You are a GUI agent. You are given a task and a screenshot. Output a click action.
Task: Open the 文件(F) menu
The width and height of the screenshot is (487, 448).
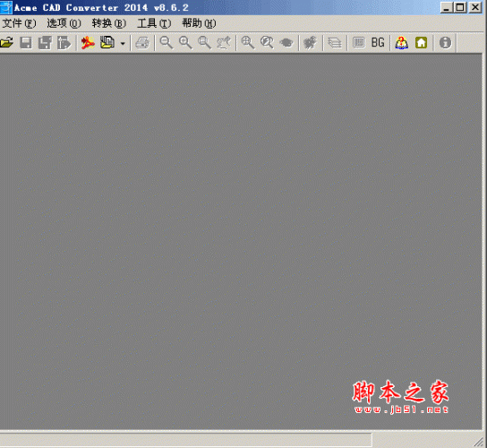pyautogui.click(x=19, y=23)
